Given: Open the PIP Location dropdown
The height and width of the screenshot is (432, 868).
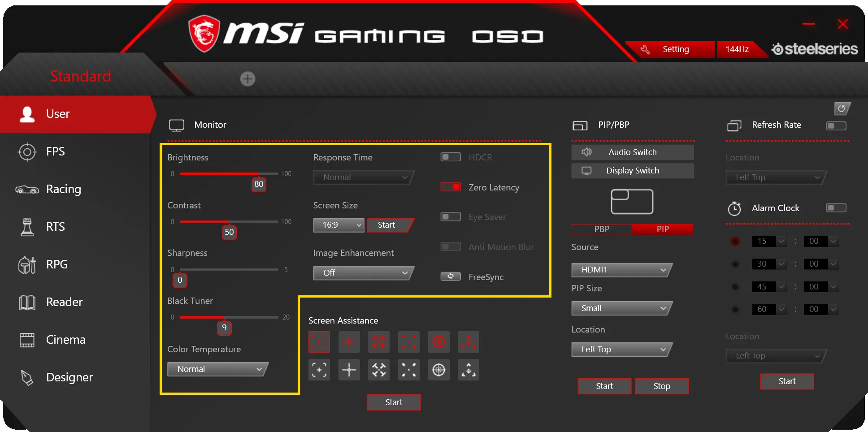Looking at the screenshot, I should [622, 350].
